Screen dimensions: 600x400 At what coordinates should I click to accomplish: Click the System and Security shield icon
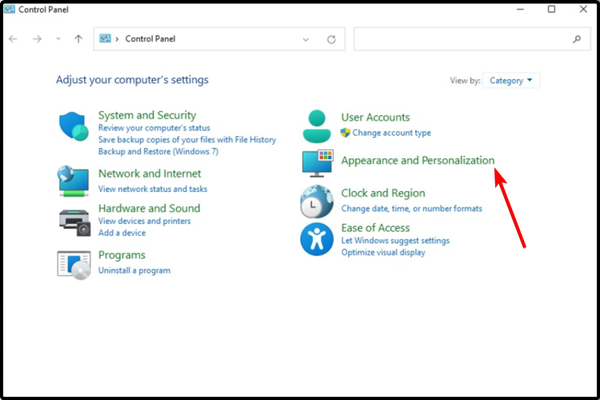pyautogui.click(x=74, y=127)
